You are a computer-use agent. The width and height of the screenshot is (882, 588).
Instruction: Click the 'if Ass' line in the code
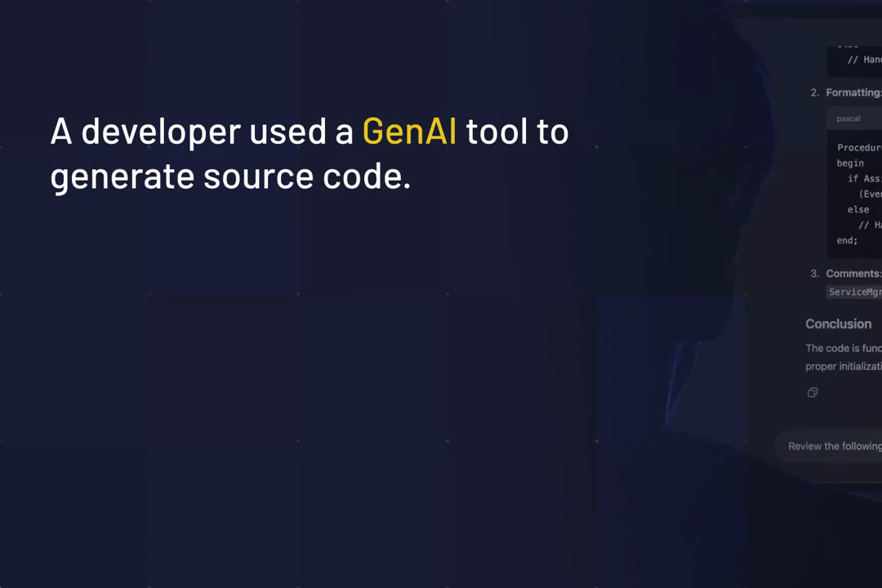point(865,178)
